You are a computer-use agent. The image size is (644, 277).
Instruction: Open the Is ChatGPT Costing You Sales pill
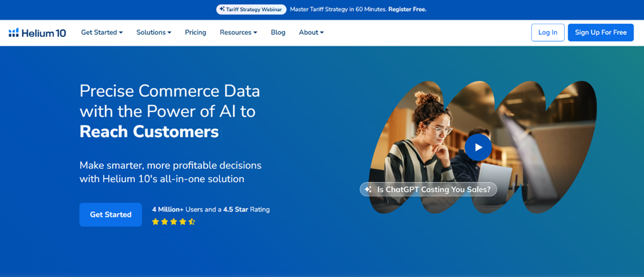(429, 189)
